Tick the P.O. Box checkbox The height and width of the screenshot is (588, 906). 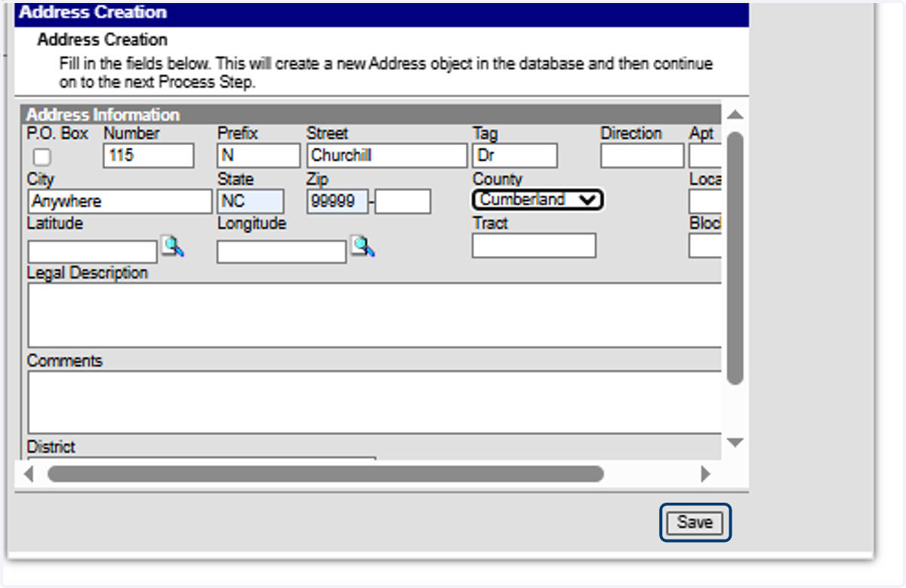pyautogui.click(x=42, y=158)
